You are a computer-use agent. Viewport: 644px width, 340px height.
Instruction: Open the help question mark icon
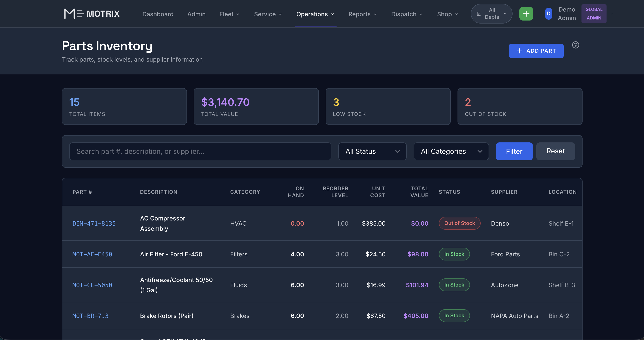[x=576, y=45]
